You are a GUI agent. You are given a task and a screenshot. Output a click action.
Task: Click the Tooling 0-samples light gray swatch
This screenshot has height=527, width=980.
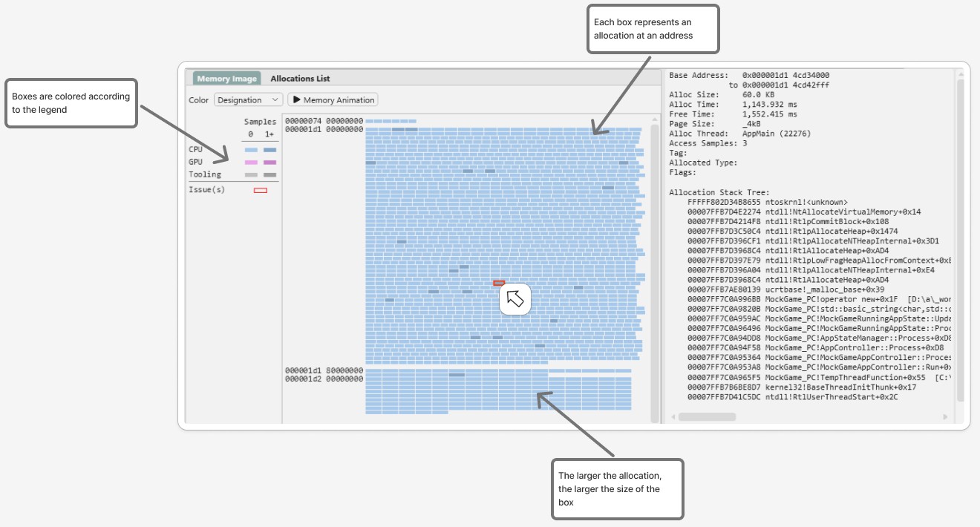[x=251, y=174]
